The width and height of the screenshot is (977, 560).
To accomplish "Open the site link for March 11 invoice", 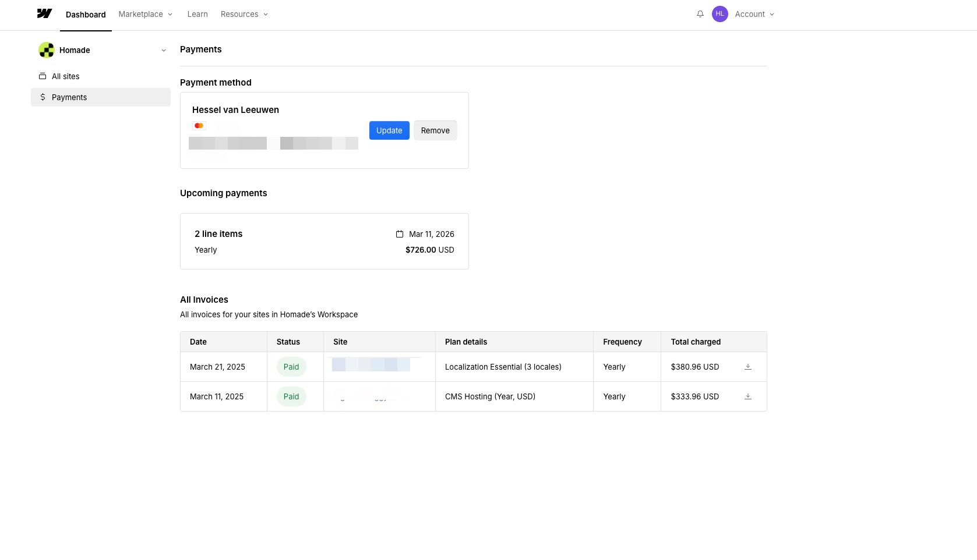I will [x=371, y=396].
